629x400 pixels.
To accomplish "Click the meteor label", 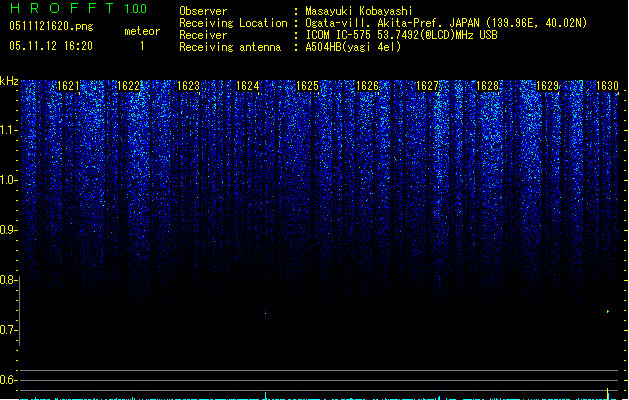I will point(142,31).
